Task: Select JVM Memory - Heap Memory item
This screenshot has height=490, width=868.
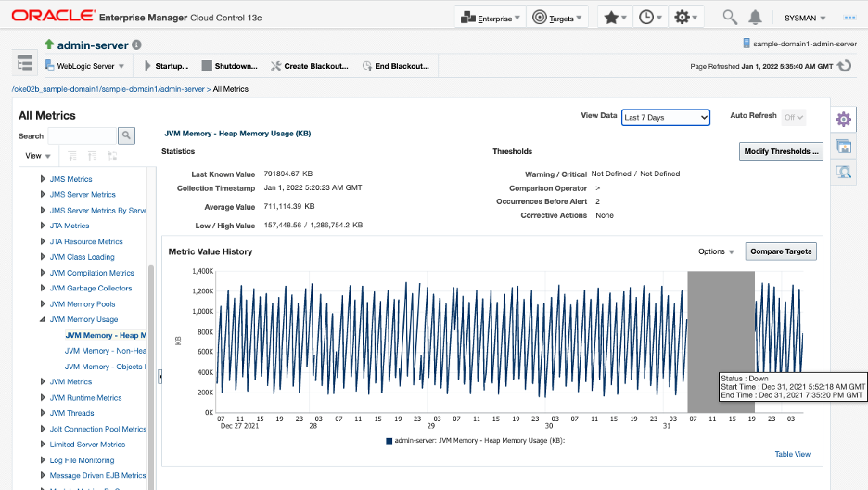Action: [x=105, y=335]
